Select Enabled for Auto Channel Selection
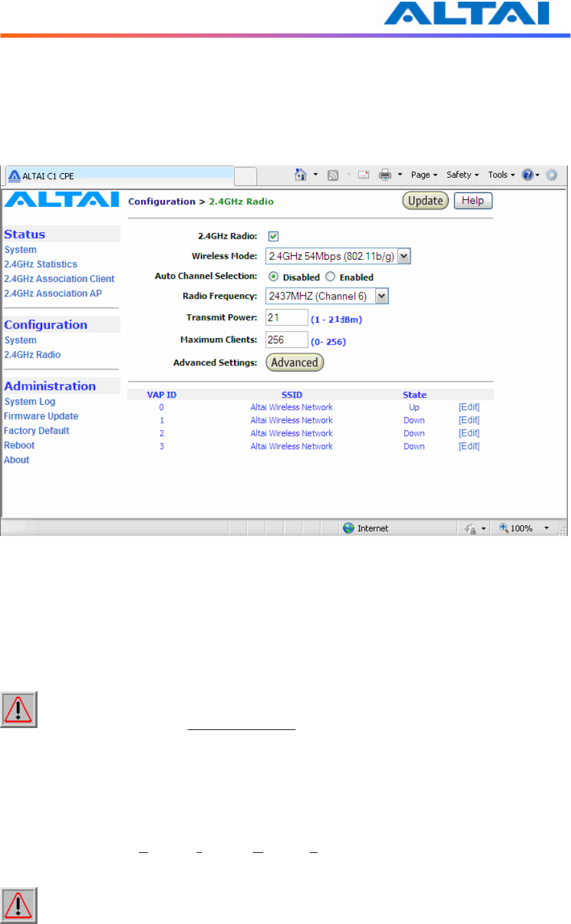Viewport: 571px width, 924px height. (x=330, y=277)
